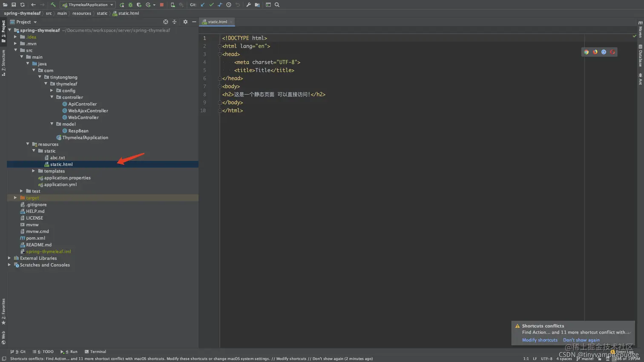Image resolution: width=644 pixels, height=362 pixels.
Task: Select README.md file
Action: (38, 245)
